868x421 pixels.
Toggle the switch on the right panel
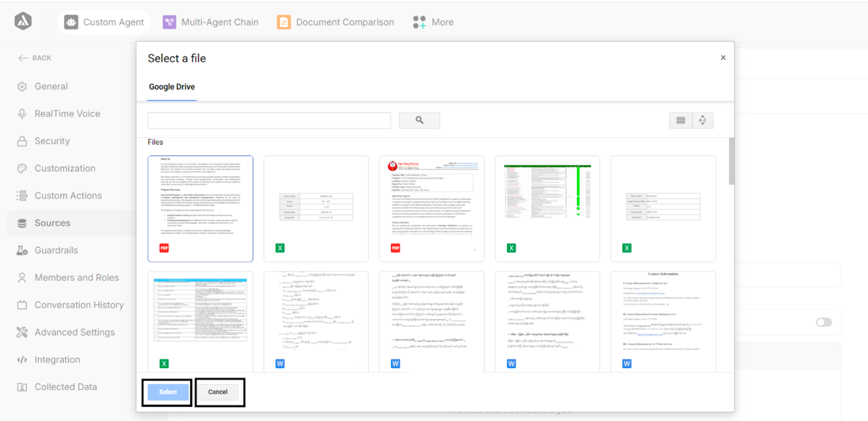coord(823,322)
